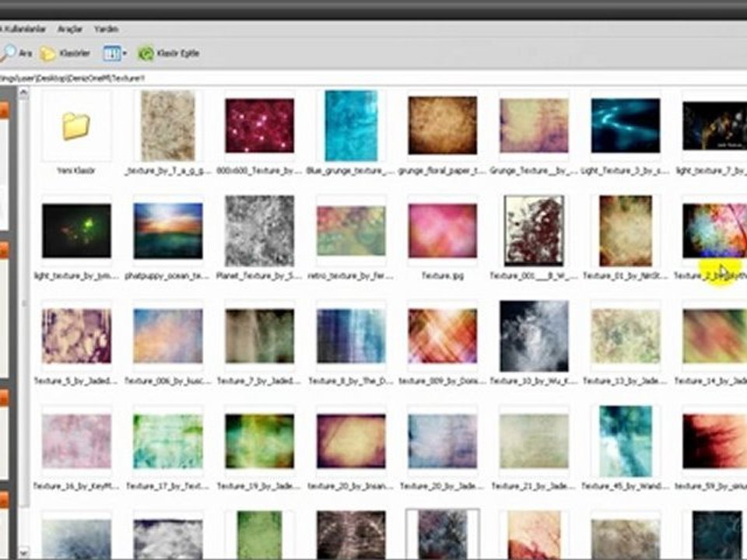
Task: Select the Texture_13_by_Jade thumbnail
Action: tap(626, 336)
